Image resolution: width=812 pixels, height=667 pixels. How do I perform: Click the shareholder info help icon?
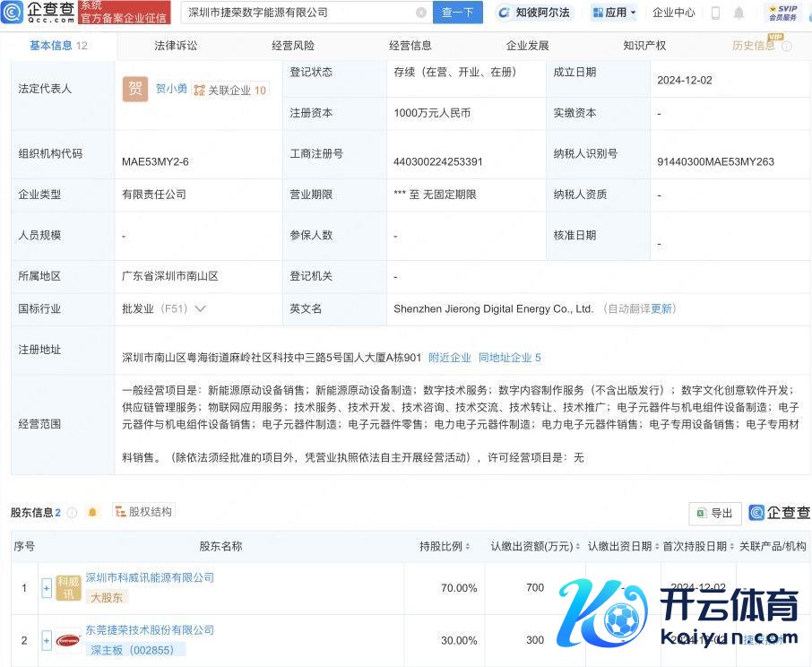pyautogui.click(x=72, y=513)
